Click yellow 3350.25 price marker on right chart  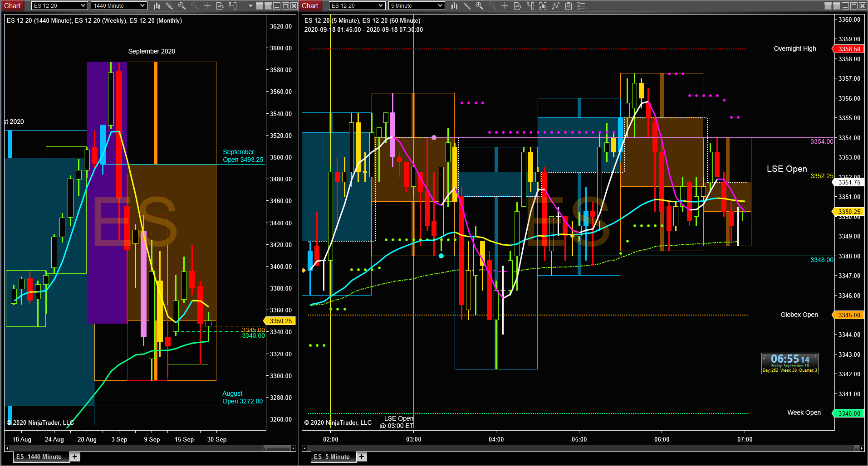(848, 212)
